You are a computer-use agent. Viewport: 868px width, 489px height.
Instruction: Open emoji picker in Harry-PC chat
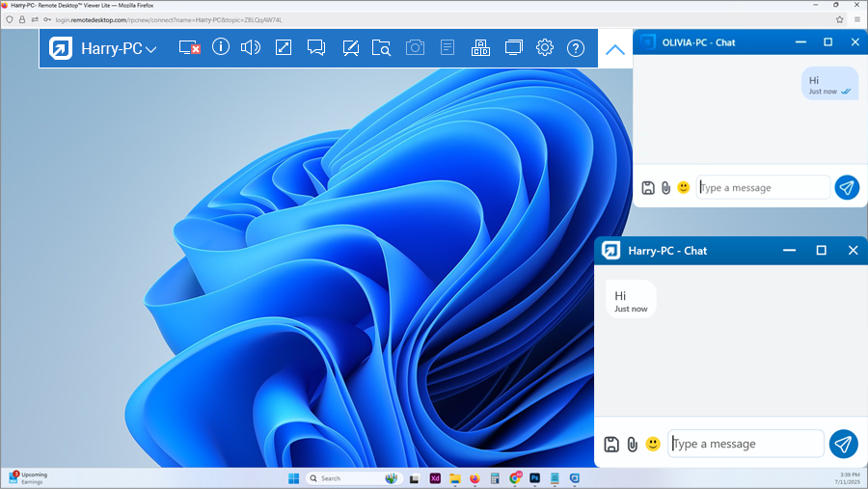(653, 444)
